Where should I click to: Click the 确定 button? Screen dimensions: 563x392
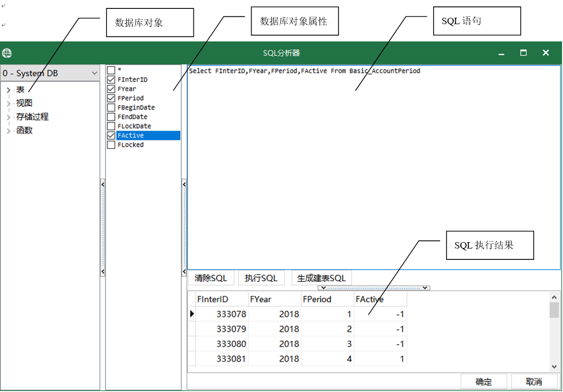484,382
